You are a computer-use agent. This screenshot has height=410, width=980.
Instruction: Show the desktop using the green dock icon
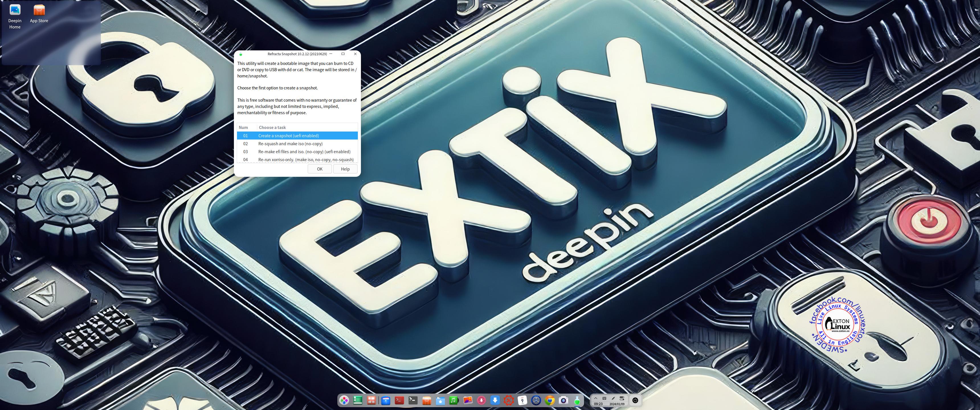pos(358,400)
